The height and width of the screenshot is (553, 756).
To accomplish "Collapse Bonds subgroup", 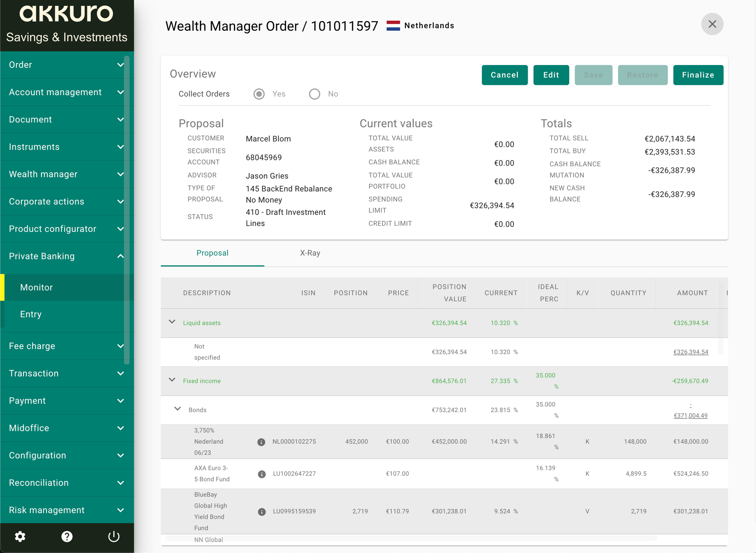I will click(177, 409).
